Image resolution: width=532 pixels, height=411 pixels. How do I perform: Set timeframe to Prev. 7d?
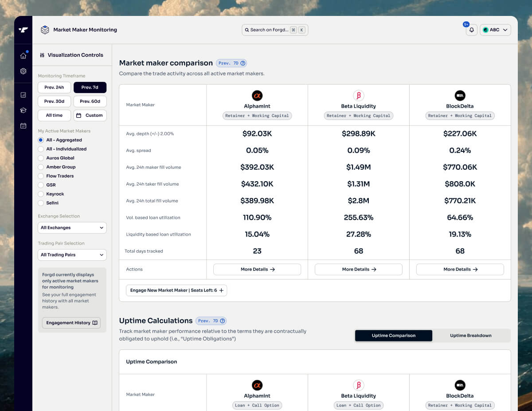pyautogui.click(x=90, y=88)
